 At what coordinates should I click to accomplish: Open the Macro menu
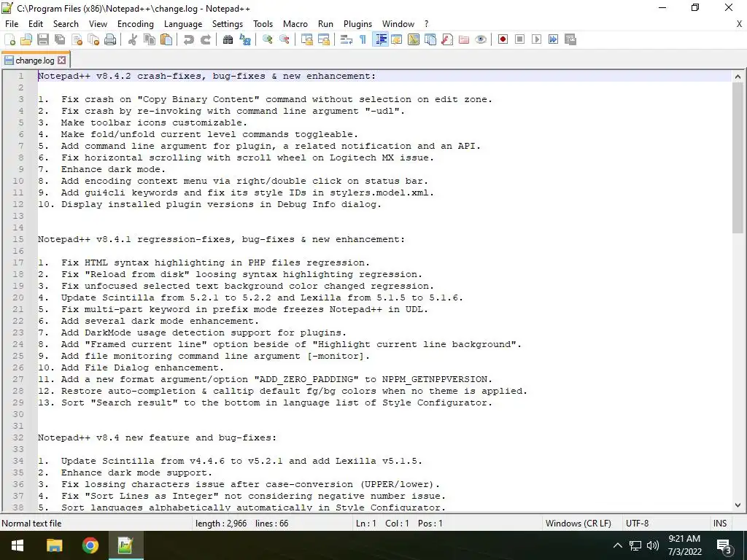coord(295,24)
